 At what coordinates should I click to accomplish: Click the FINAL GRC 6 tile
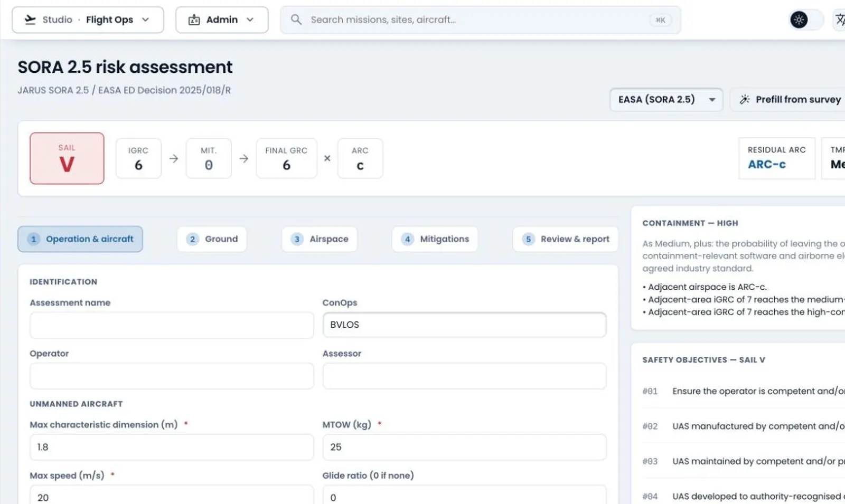pyautogui.click(x=286, y=158)
